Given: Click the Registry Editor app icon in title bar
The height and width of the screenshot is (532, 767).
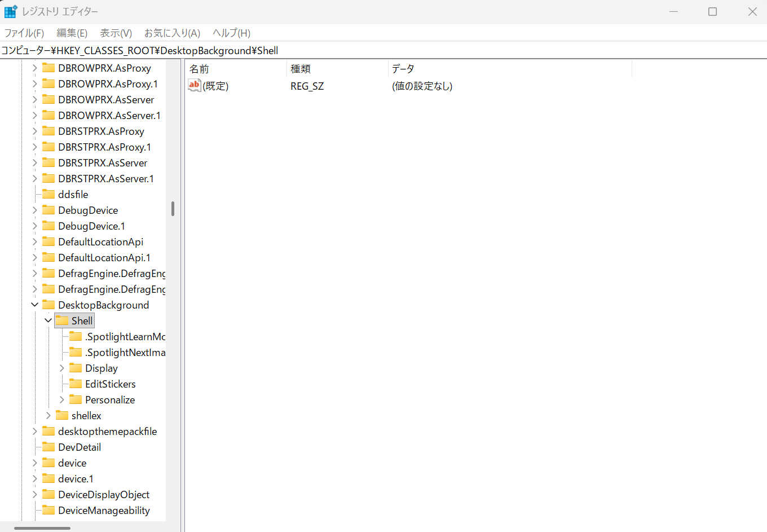Looking at the screenshot, I should (11, 11).
